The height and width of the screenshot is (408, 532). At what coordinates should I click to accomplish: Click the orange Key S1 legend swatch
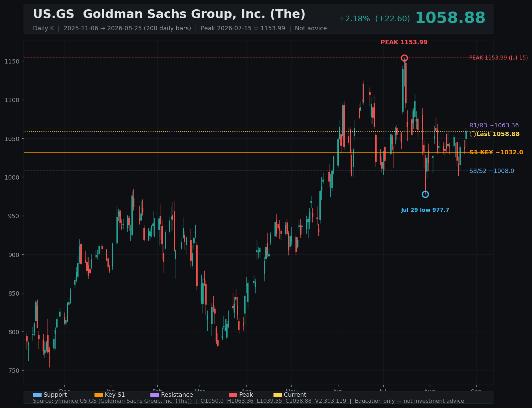(x=99, y=395)
